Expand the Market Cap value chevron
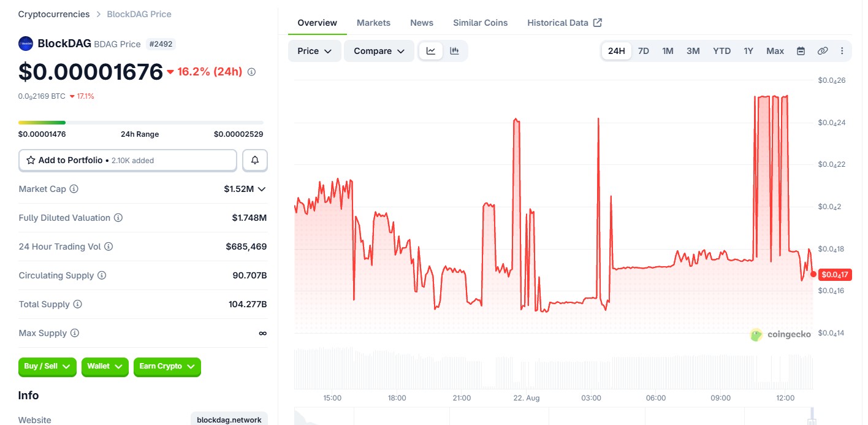This screenshot has width=868, height=425. pos(262,189)
